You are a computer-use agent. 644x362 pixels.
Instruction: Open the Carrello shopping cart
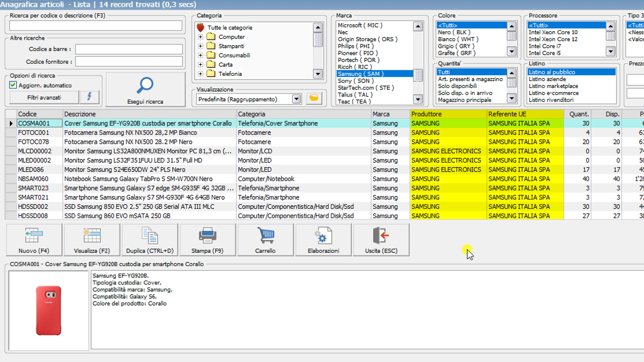[x=265, y=240]
